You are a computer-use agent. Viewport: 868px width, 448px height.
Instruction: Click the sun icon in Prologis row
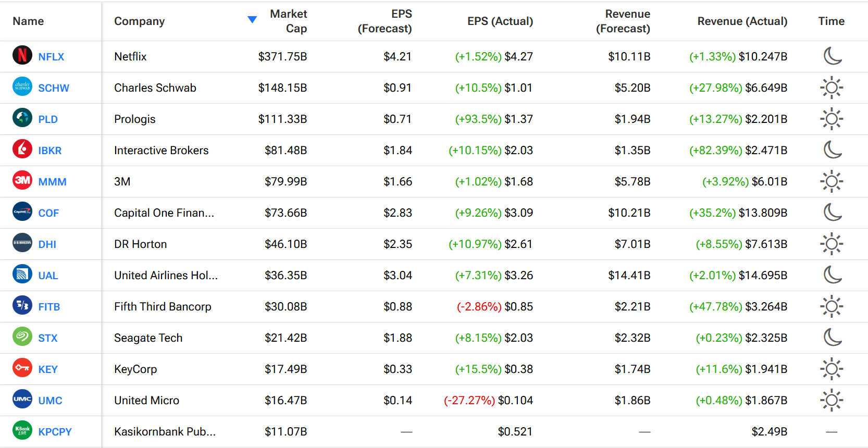tap(832, 119)
